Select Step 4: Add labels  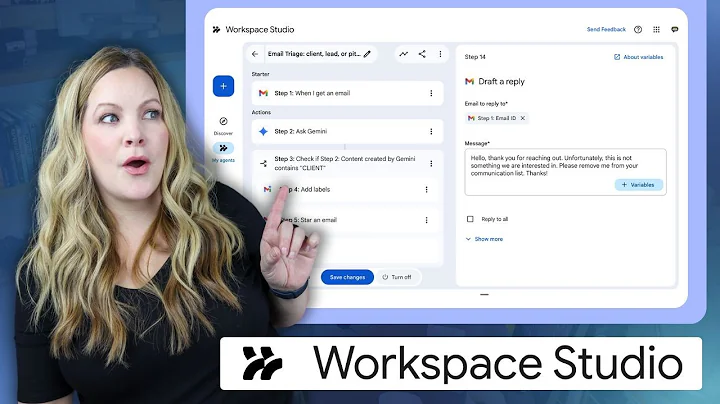pos(348,189)
